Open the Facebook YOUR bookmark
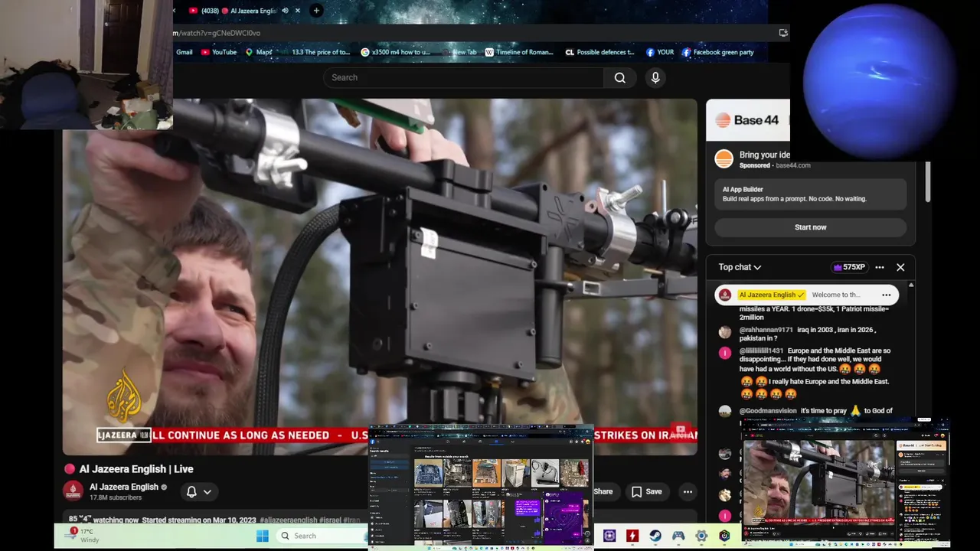Screen dimensions: 980x551 pos(660,52)
